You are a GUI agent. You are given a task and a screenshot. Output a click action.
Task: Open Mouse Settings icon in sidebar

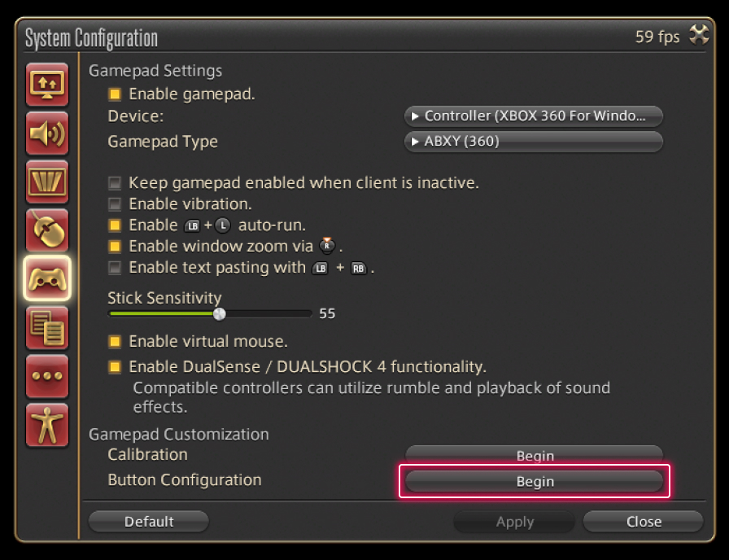[47, 230]
